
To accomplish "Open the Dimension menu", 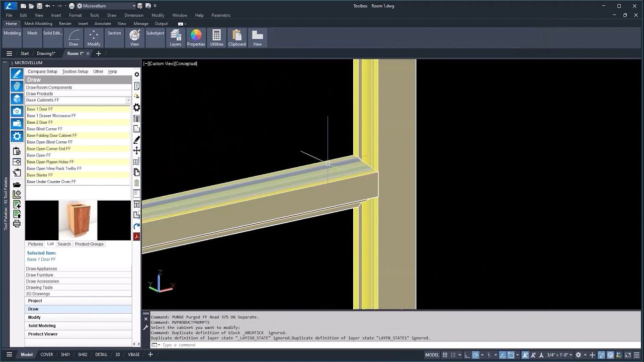I will tap(134, 15).
